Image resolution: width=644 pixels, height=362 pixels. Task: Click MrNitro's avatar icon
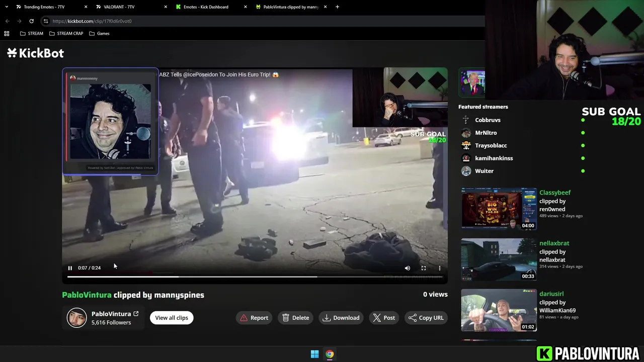[466, 133]
